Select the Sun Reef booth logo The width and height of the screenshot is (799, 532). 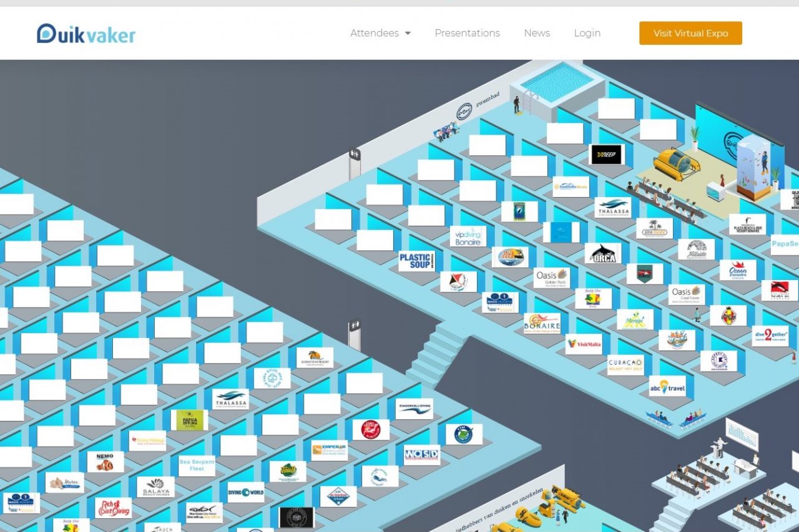510,257
